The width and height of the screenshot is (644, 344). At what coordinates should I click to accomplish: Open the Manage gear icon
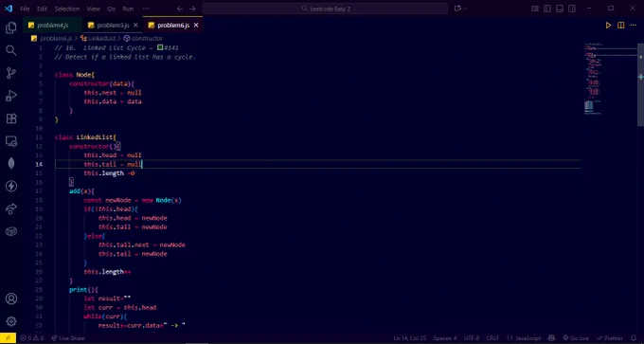click(11, 321)
